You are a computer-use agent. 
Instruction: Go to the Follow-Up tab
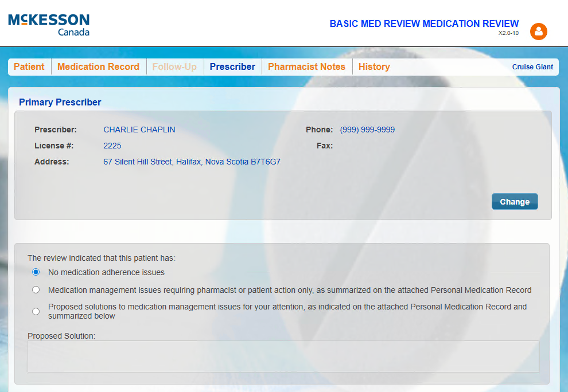tap(174, 66)
